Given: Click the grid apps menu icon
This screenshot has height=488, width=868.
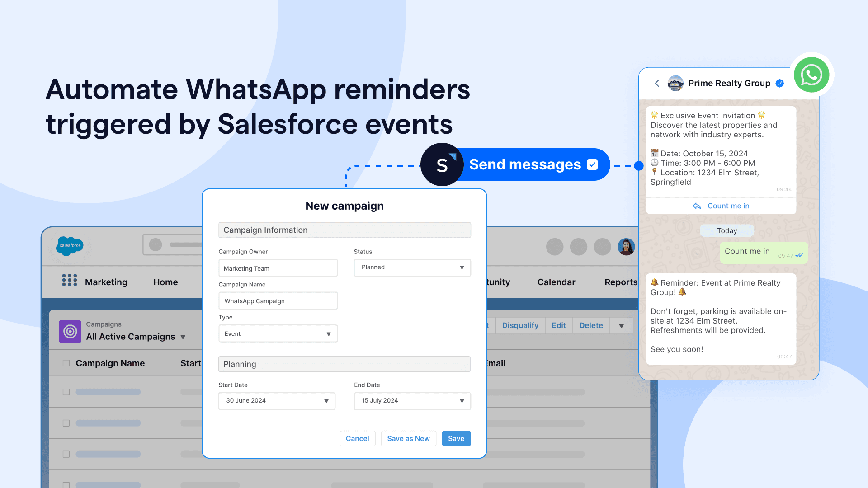Looking at the screenshot, I should tap(69, 282).
